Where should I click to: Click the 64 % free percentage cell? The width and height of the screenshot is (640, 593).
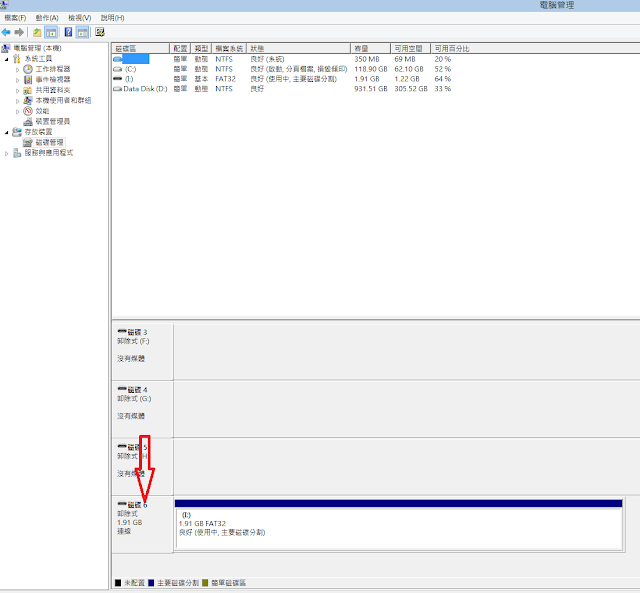(442, 79)
